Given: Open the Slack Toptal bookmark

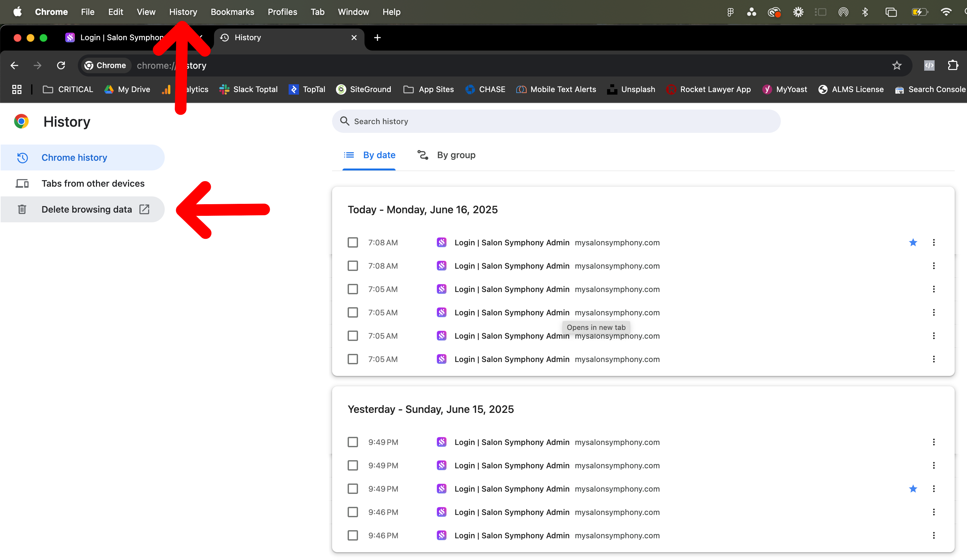Looking at the screenshot, I should pyautogui.click(x=248, y=89).
